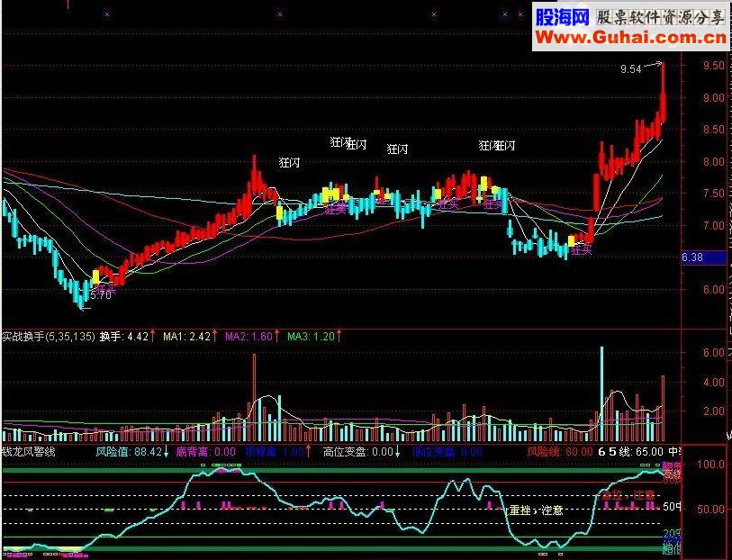
Task: Click the 风险值: 88.42 readout
Action: click(x=129, y=452)
